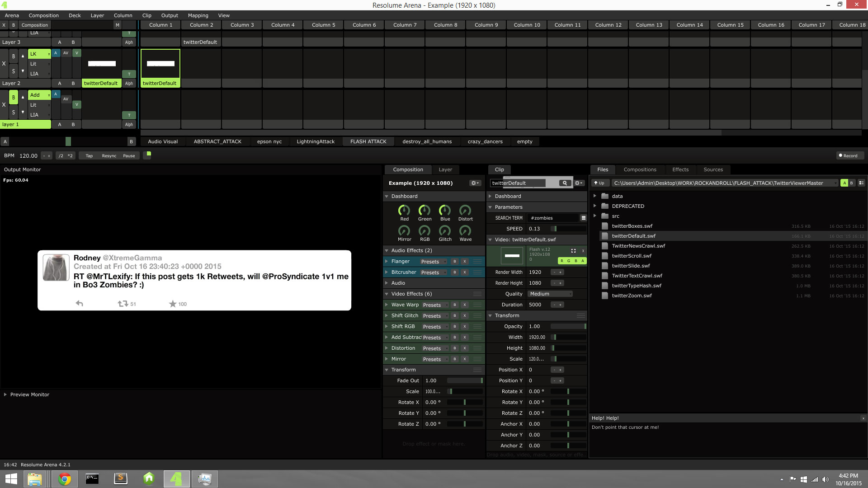The image size is (868, 488).
Task: Toggle bypass B on Shift RGB effect
Action: pos(454,327)
